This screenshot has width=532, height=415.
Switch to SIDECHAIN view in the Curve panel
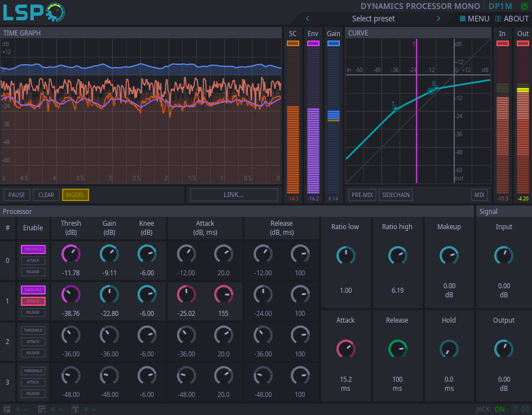[396, 194]
